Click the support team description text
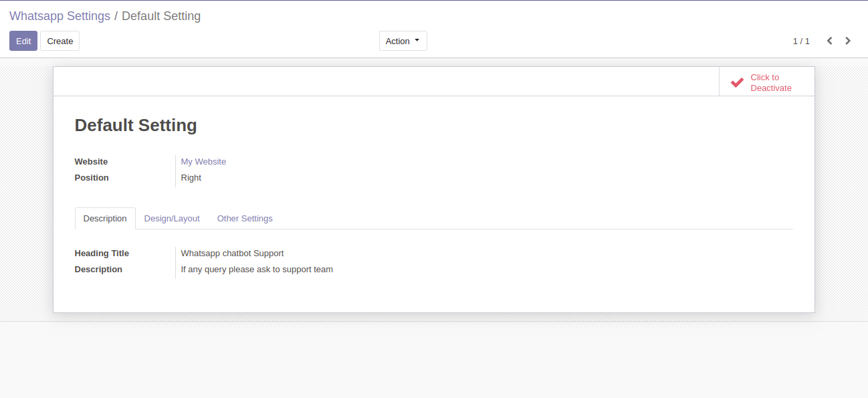The image size is (868, 398). (257, 270)
